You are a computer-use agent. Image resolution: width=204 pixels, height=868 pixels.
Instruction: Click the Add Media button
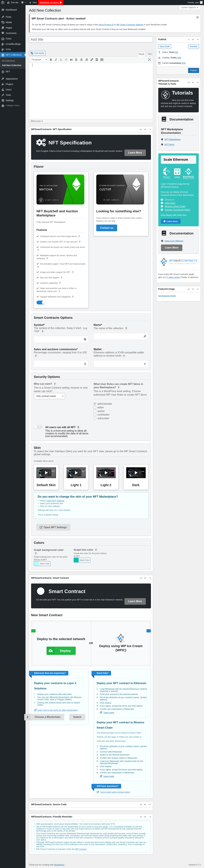tap(37, 53)
